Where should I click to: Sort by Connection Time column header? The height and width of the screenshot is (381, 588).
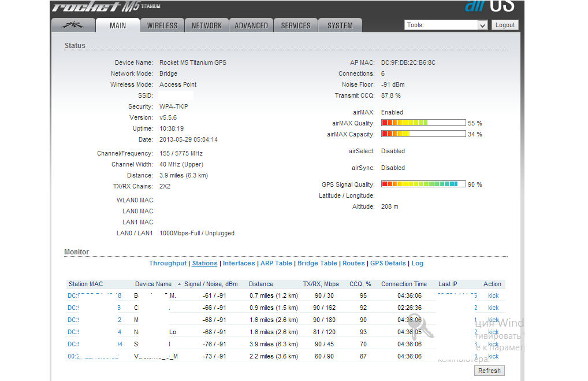pyautogui.click(x=404, y=284)
